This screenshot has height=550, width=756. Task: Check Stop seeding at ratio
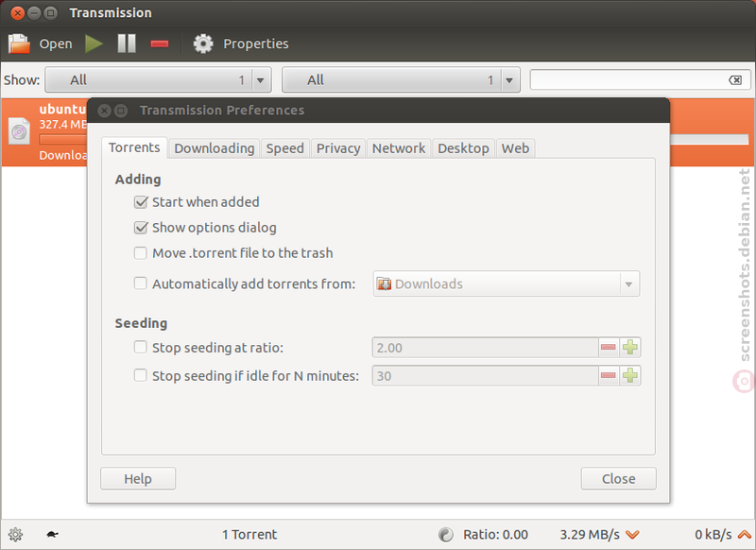click(140, 347)
